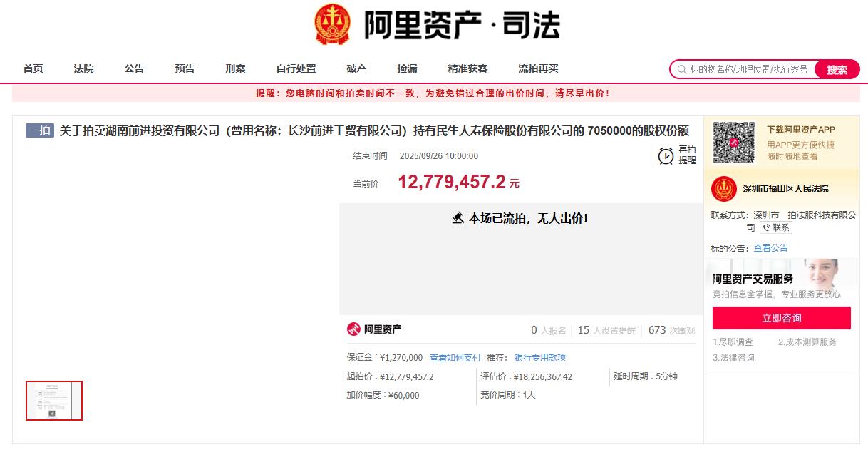Select the auction document thumbnail
Image resolution: width=868 pixels, height=457 pixels.
pyautogui.click(x=54, y=401)
